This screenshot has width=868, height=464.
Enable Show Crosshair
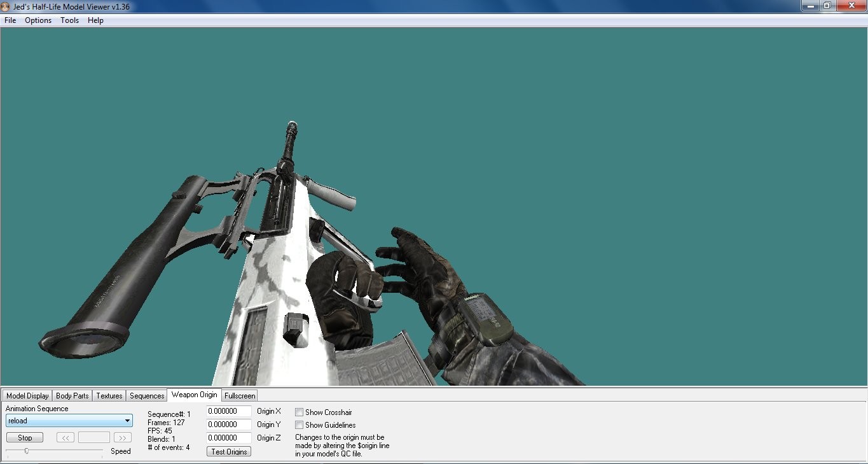[298, 412]
